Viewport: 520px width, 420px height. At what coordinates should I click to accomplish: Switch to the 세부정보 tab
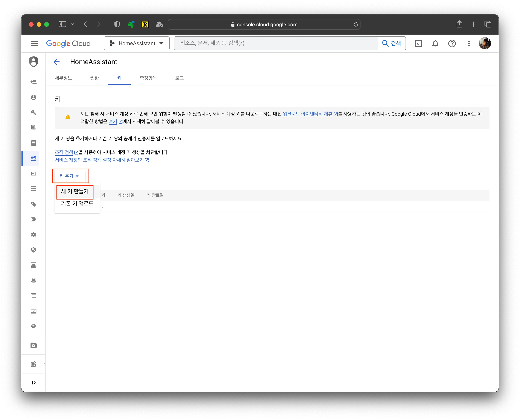pos(63,78)
